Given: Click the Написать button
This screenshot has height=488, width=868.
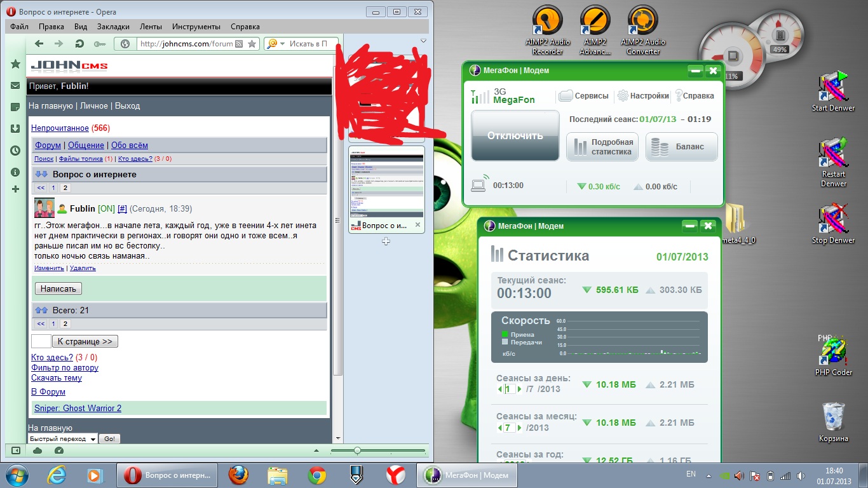Looking at the screenshot, I should pos(58,289).
